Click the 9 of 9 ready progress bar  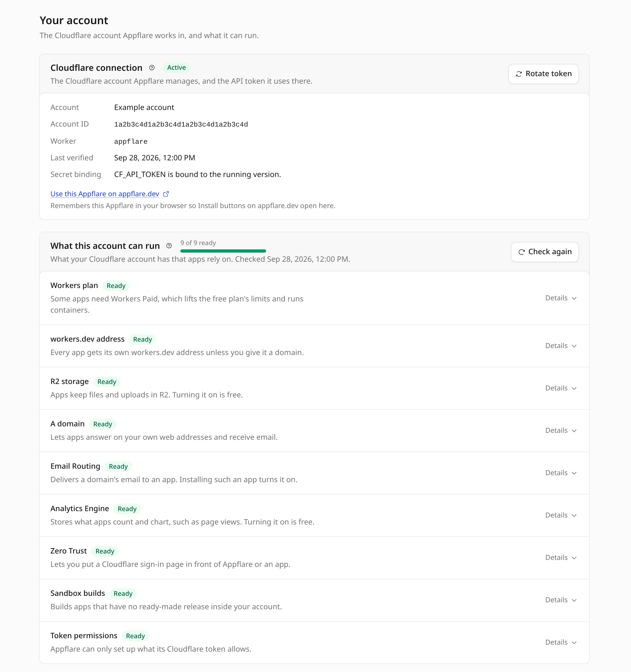[223, 251]
